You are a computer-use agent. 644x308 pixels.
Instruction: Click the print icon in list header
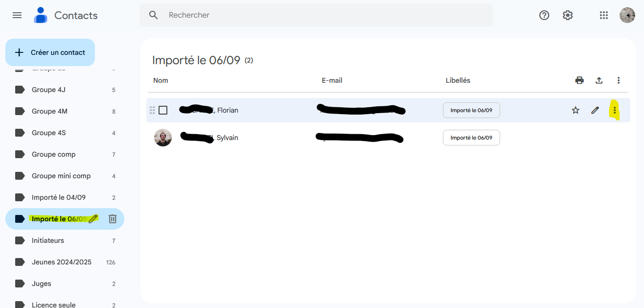click(x=579, y=80)
